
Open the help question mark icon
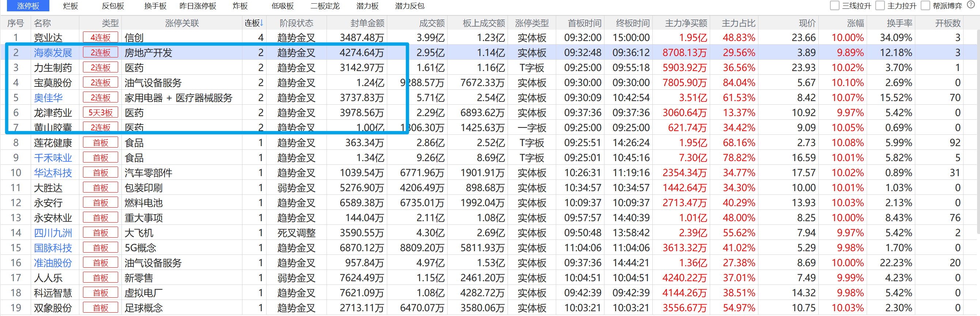[970, 5]
